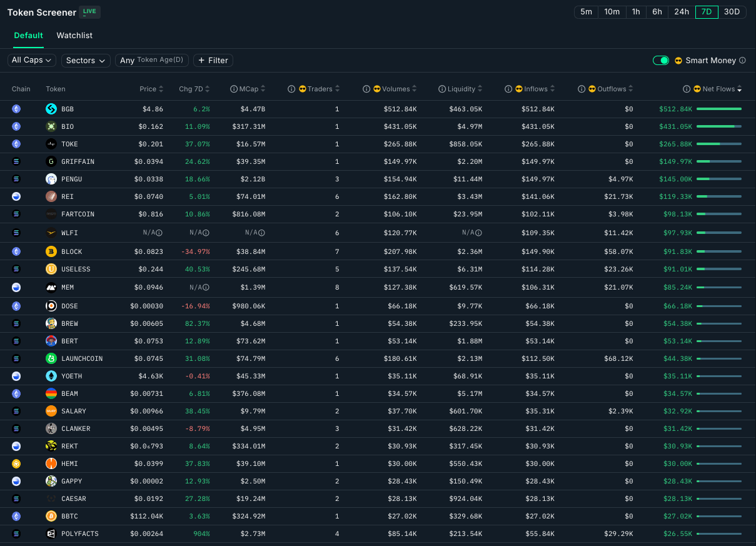Click the CLANKER token name

tap(76, 428)
